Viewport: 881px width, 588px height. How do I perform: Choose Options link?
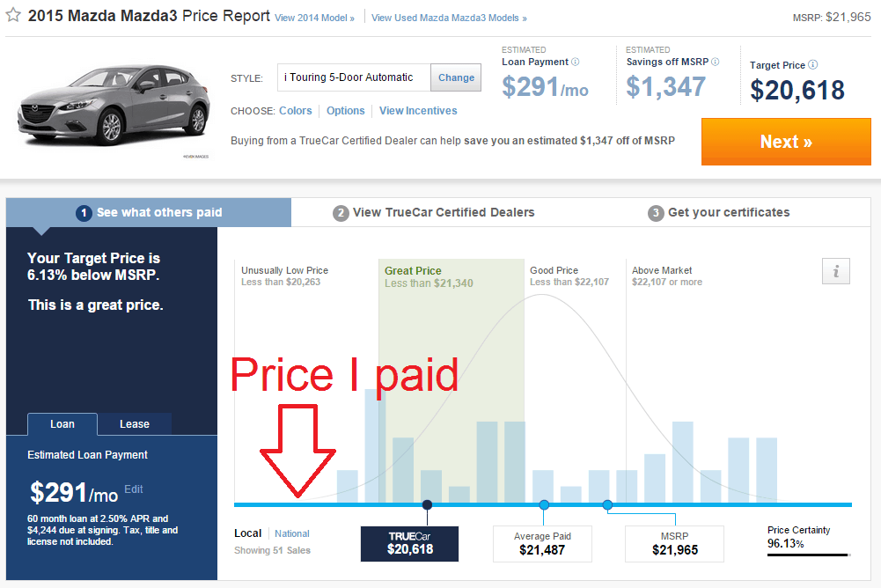(346, 111)
